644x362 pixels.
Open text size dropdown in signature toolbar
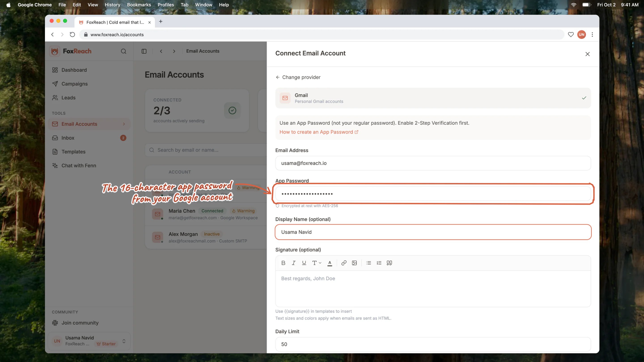click(x=316, y=263)
